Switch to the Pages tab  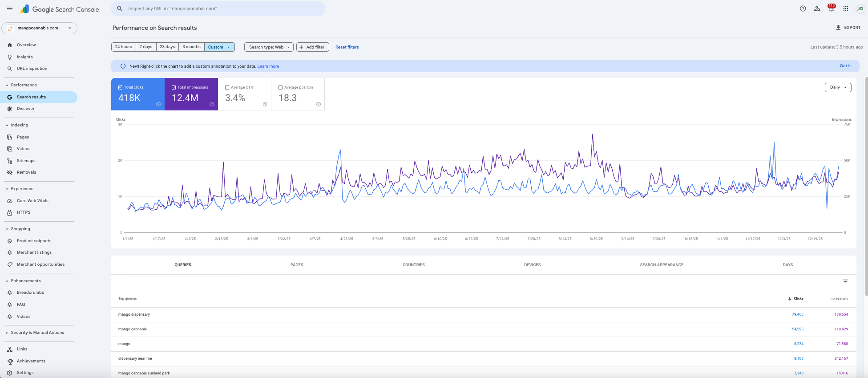[297, 265]
